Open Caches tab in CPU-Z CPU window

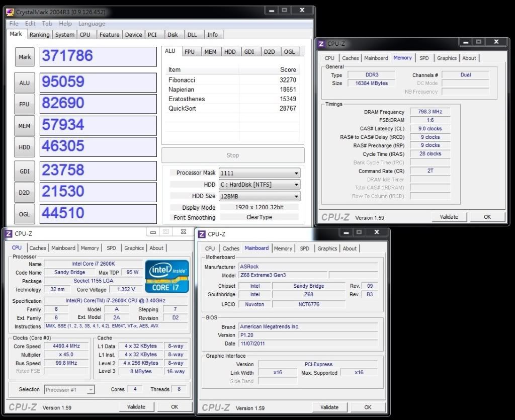point(38,248)
